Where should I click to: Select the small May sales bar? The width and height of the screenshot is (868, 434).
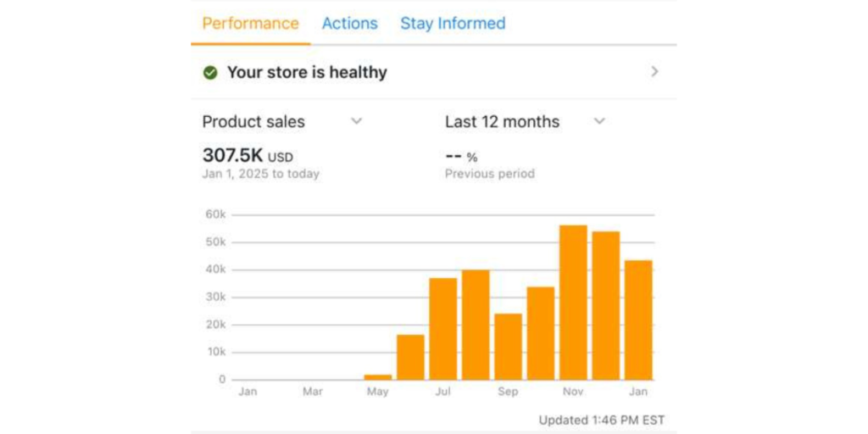(378, 377)
